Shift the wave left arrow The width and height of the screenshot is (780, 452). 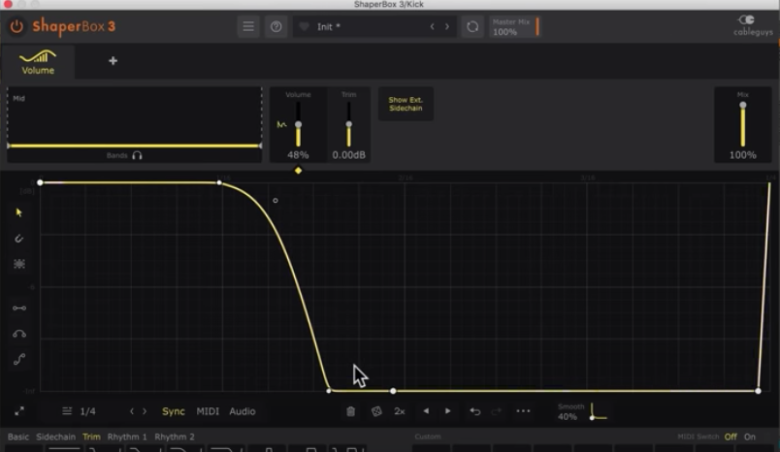[x=426, y=411]
